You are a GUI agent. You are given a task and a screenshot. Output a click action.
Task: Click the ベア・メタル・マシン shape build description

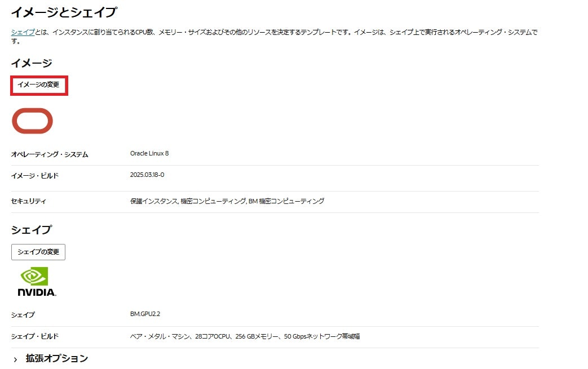(245, 336)
